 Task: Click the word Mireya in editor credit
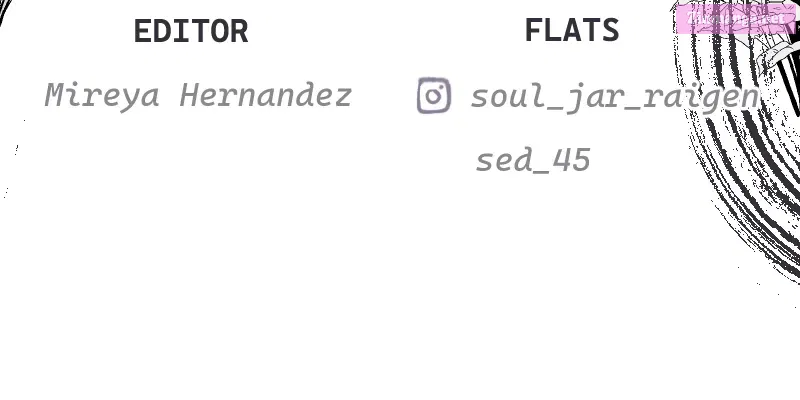tap(102, 97)
